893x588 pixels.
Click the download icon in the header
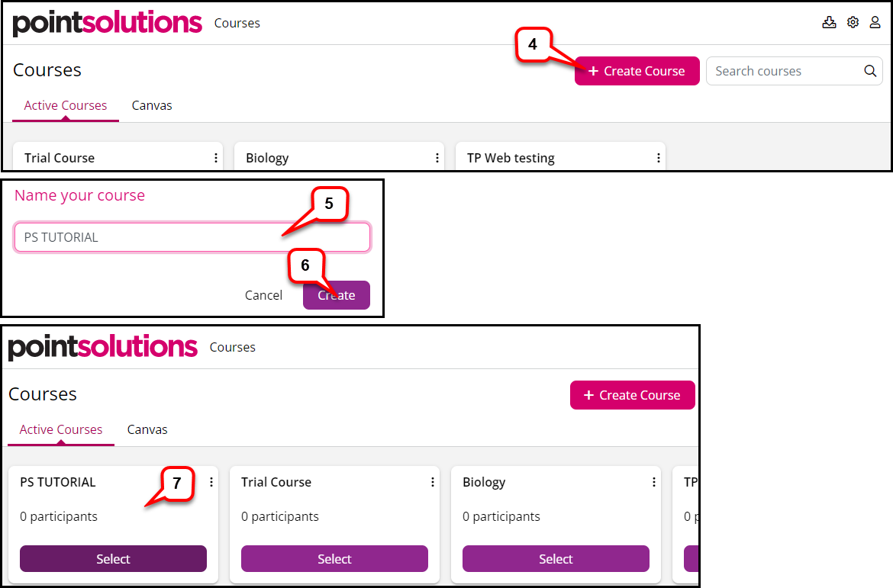pyautogui.click(x=829, y=22)
